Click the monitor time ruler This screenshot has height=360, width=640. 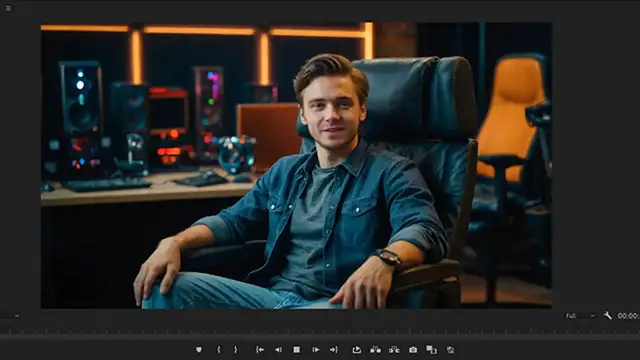coord(320,331)
